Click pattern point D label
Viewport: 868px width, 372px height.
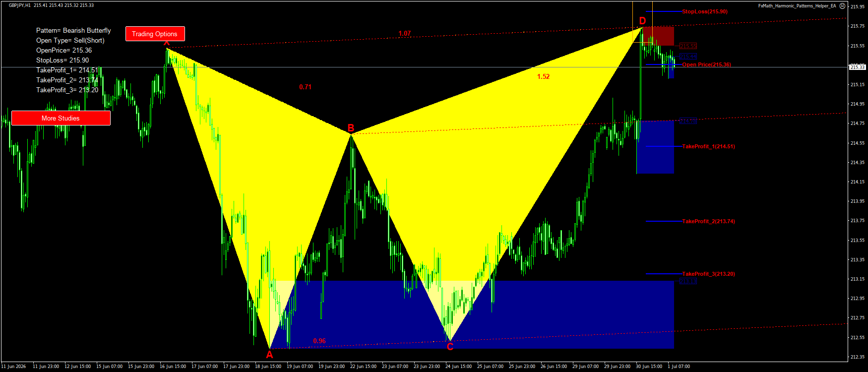(x=642, y=21)
